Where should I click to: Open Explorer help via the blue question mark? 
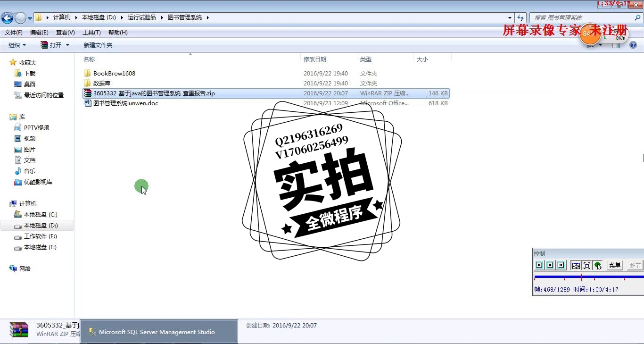[x=633, y=45]
